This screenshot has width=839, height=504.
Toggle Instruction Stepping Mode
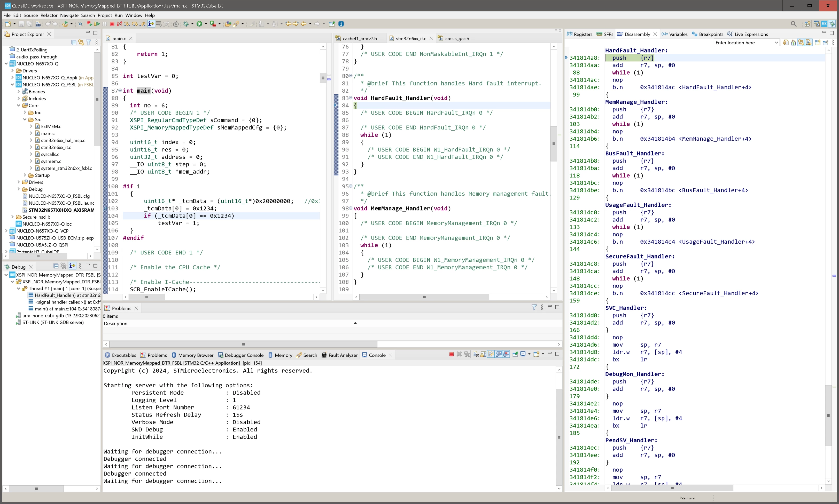click(x=151, y=24)
